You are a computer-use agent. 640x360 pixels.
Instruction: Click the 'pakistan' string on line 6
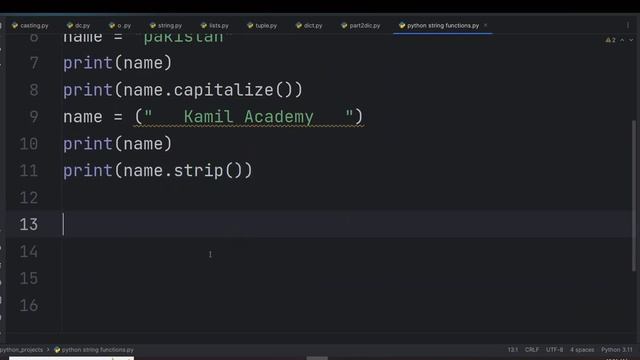click(x=183, y=38)
